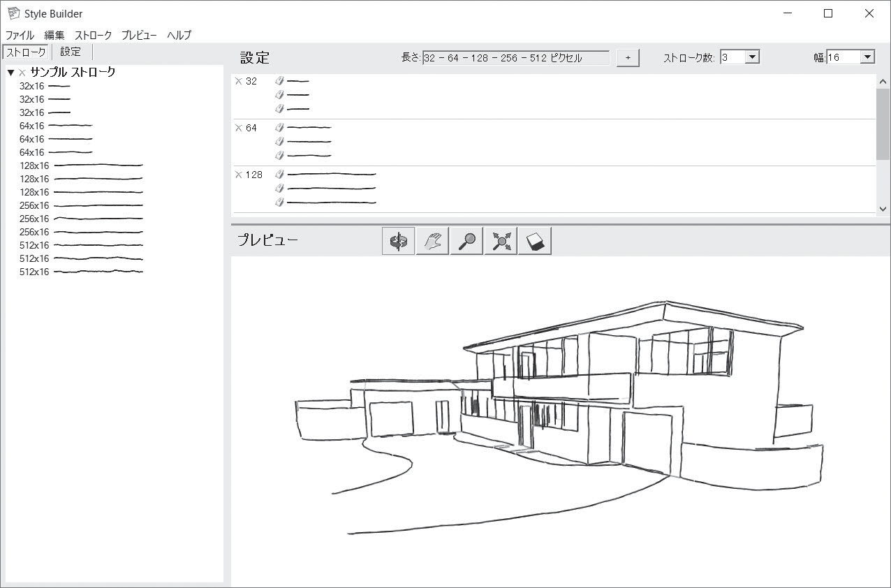This screenshot has height=588, width=891.
Task: Select the Pan hand tool
Action: tap(432, 242)
